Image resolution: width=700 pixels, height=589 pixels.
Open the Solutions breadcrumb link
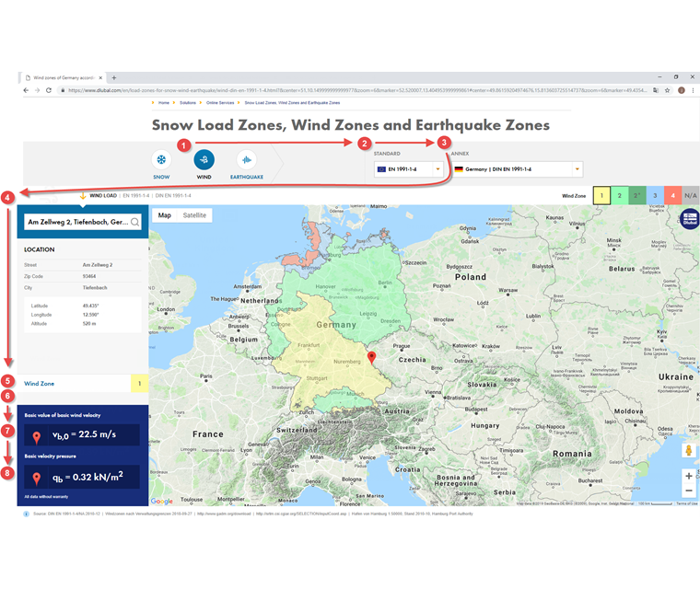point(188,103)
